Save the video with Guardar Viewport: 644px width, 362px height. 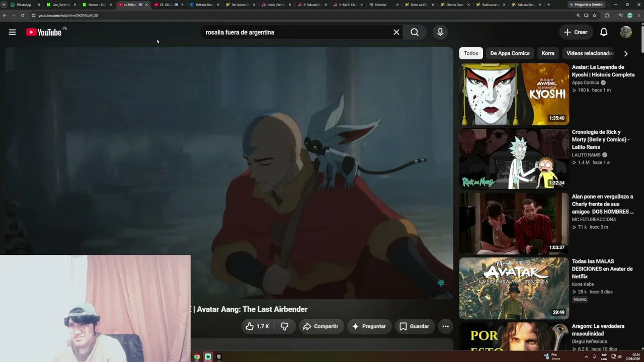point(414,326)
